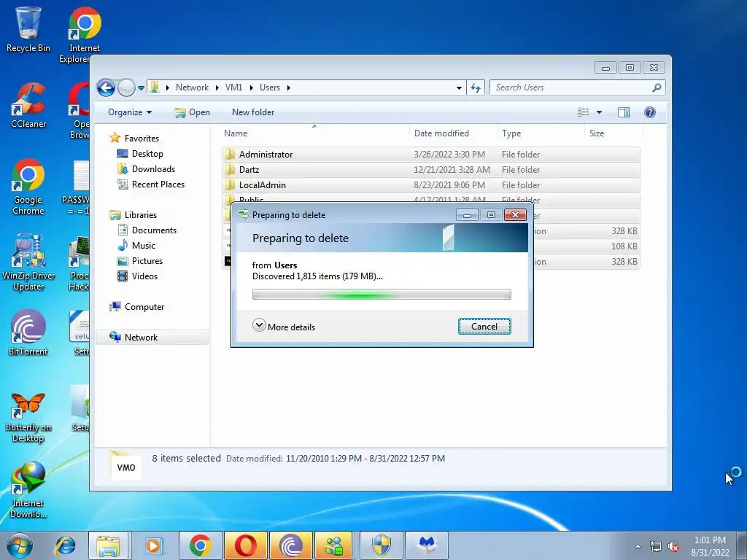The image size is (747, 560).
Task: Sort by Type column header
Action: 541,133
